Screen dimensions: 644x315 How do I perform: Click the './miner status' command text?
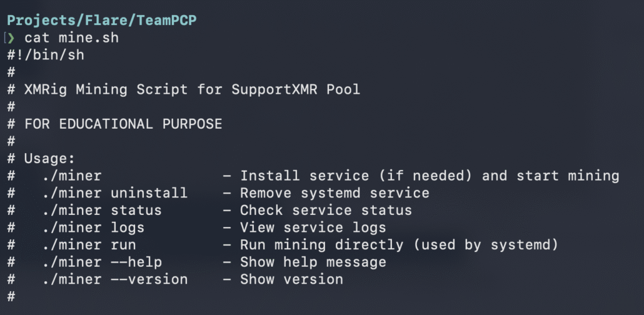pos(102,210)
